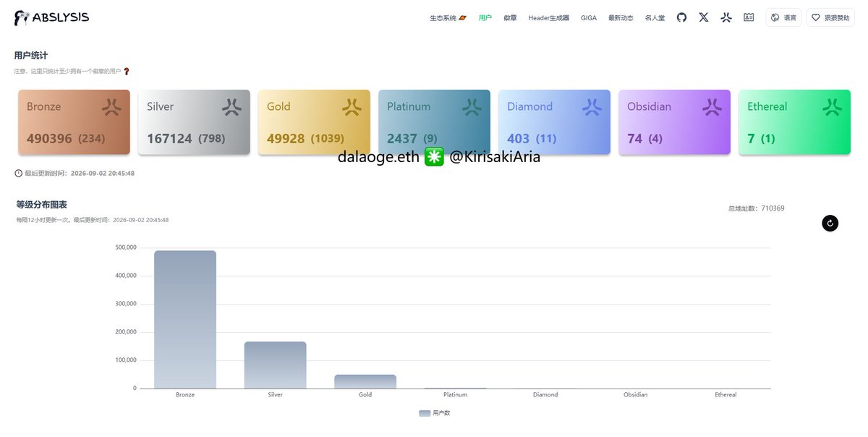Open the 名人堂 nav link
Image resolution: width=868 pixels, height=437 pixels.
point(655,18)
